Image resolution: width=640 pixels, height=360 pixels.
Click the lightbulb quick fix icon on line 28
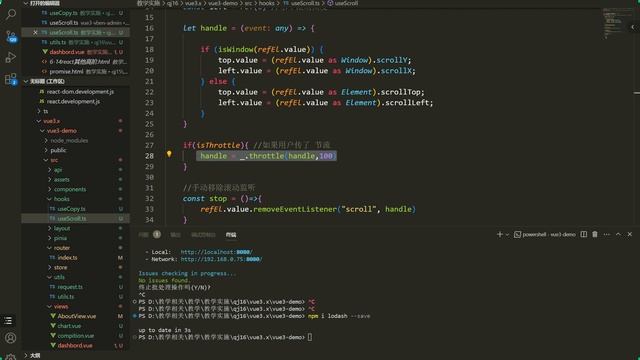tap(169, 154)
